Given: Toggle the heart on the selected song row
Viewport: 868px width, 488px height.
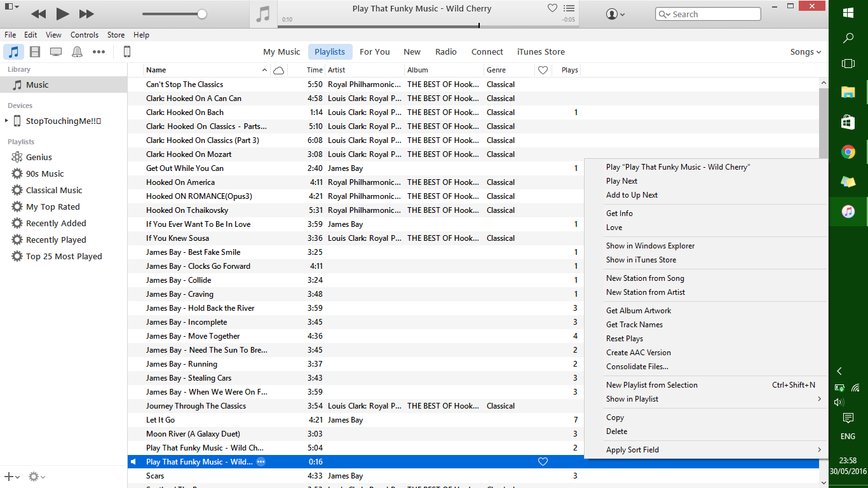Looking at the screenshot, I should (x=543, y=462).
